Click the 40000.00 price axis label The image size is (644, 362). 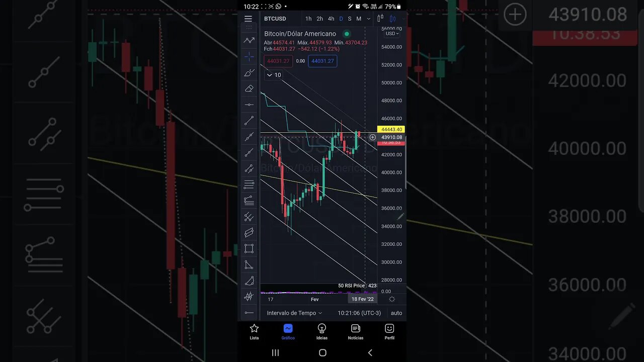(391, 172)
